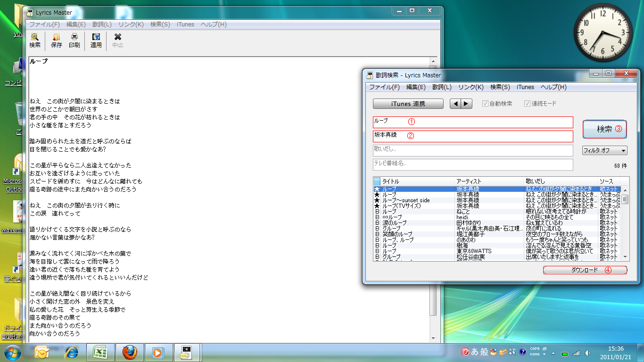Open the Windows Start orb
This screenshot has height=362, width=644.
click(14, 353)
